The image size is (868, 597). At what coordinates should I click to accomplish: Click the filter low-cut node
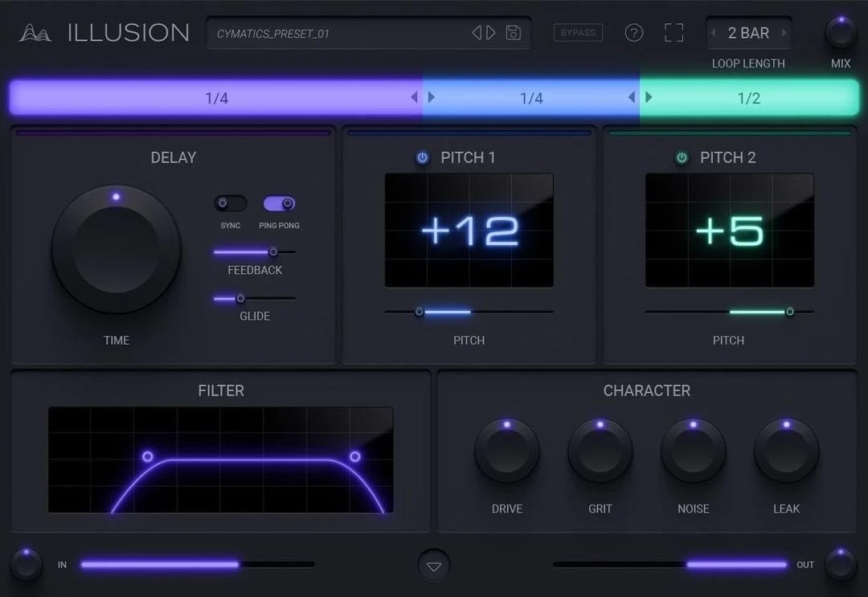pos(147,456)
